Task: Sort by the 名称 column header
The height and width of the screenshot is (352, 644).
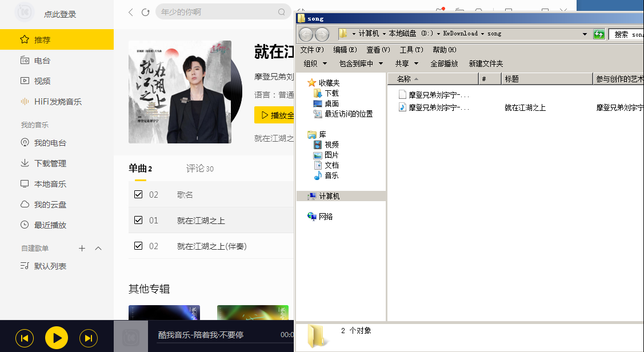Action: (x=433, y=79)
